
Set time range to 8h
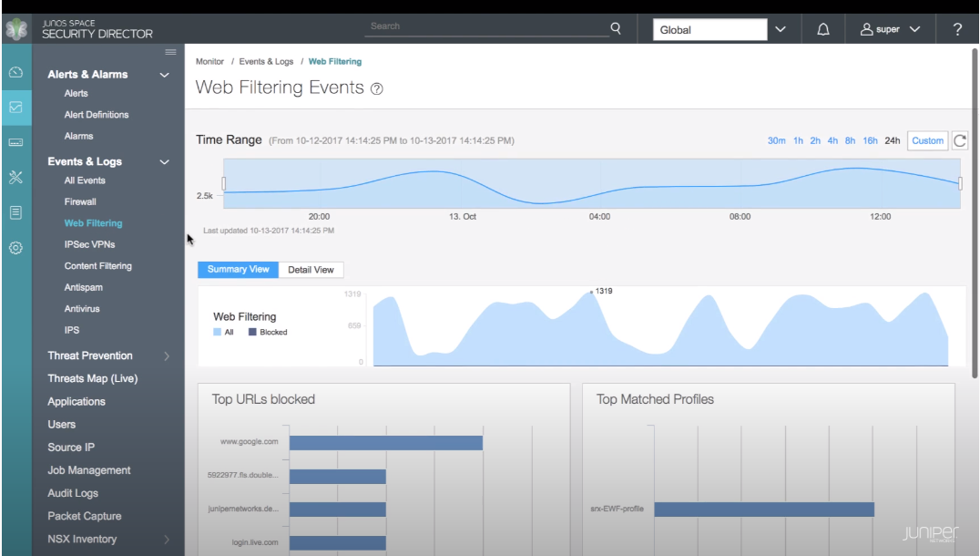point(850,140)
